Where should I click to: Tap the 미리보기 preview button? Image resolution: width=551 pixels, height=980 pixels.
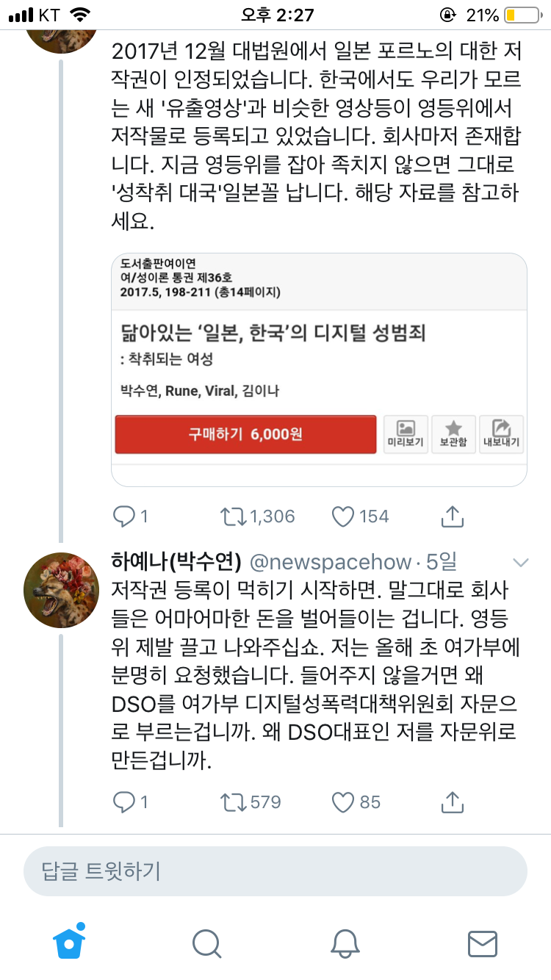pyautogui.click(x=406, y=434)
